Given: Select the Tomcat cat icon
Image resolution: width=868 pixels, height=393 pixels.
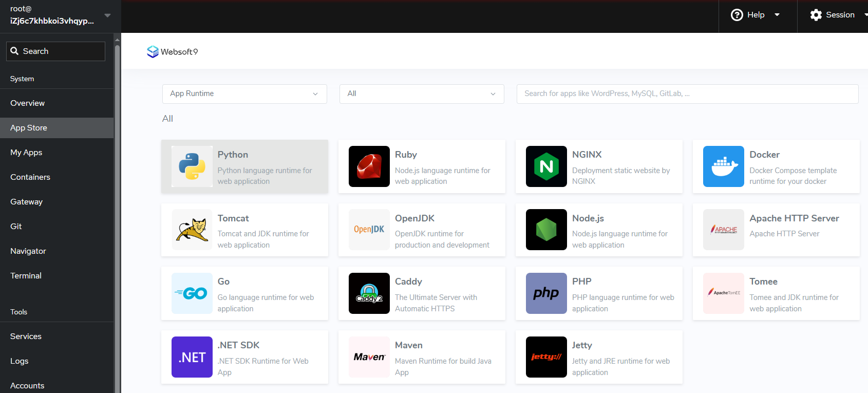Looking at the screenshot, I should 192,230.
